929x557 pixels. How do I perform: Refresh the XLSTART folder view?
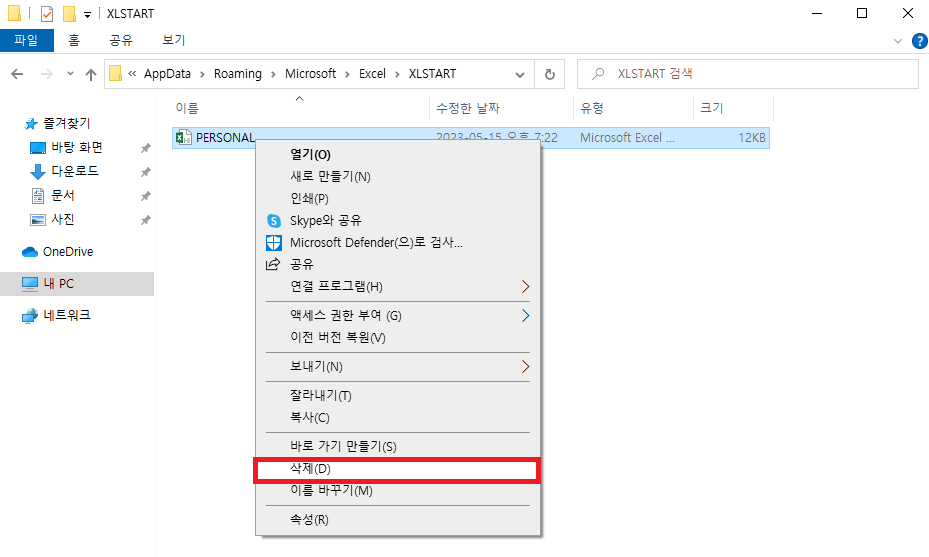coord(550,74)
